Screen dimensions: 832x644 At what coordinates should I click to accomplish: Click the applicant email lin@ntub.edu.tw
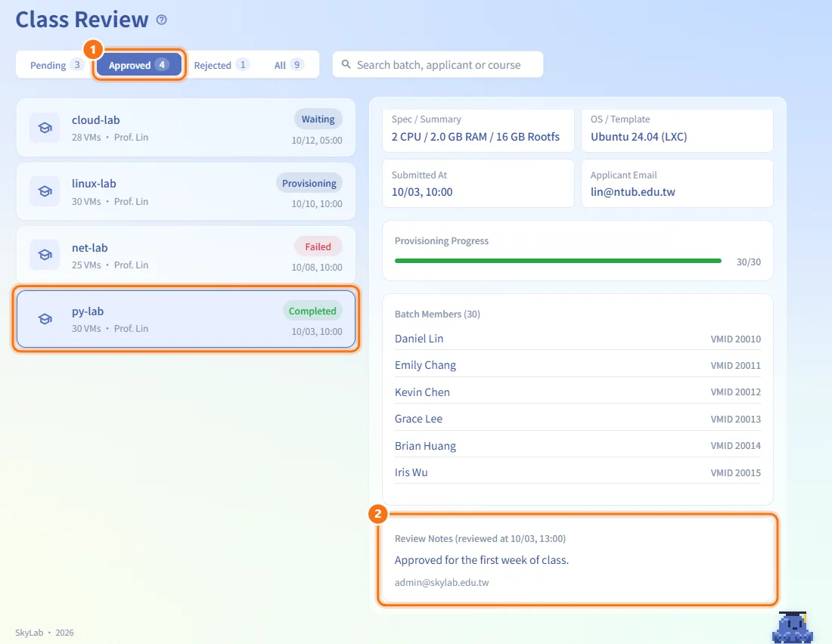pyautogui.click(x=633, y=192)
